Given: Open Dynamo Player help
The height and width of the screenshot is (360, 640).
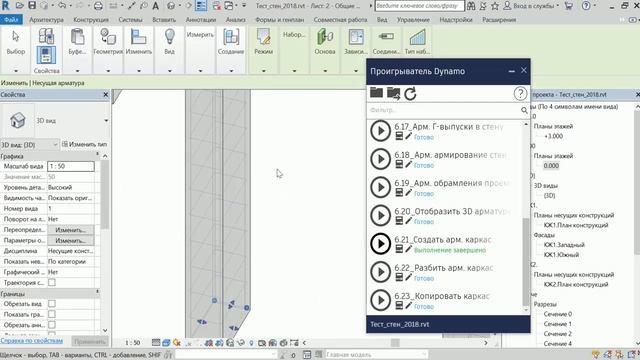Looking at the screenshot, I should (x=520, y=94).
